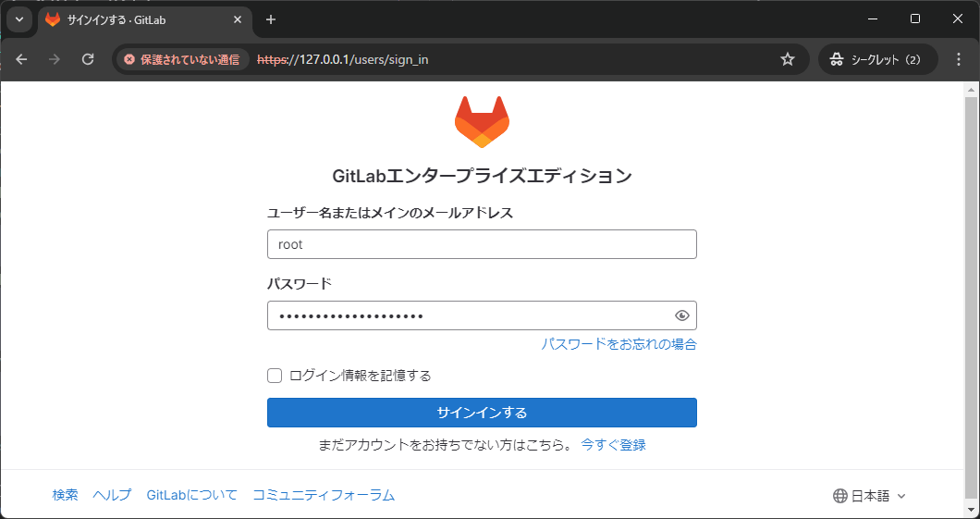Click the blue サインインする button

[482, 413]
